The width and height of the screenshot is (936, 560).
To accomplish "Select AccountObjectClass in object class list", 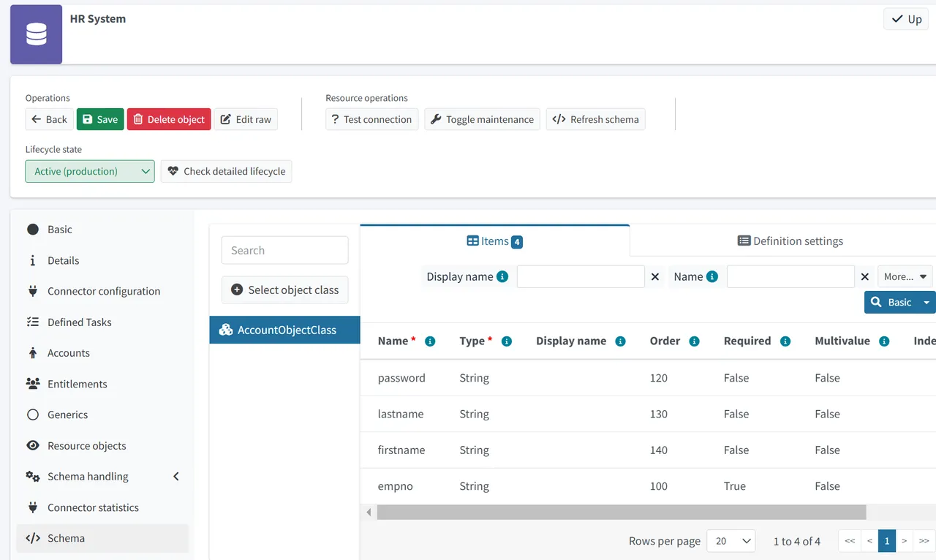I will [285, 330].
